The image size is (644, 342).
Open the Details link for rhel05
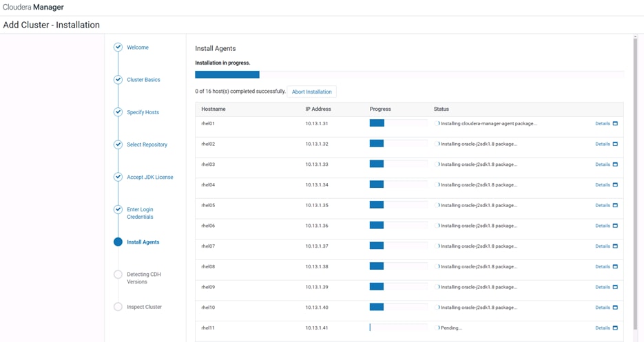603,205
